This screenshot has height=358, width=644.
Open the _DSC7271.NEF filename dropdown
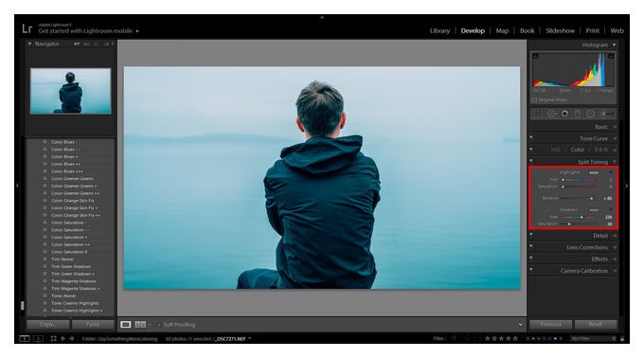(x=250, y=339)
